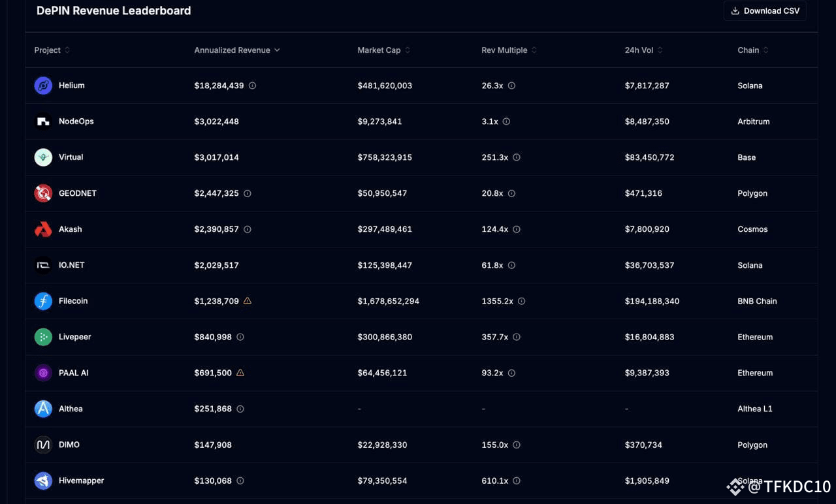836x504 pixels.
Task: Click warning triangle beside PAAL AI revenue
Action: [x=240, y=373]
